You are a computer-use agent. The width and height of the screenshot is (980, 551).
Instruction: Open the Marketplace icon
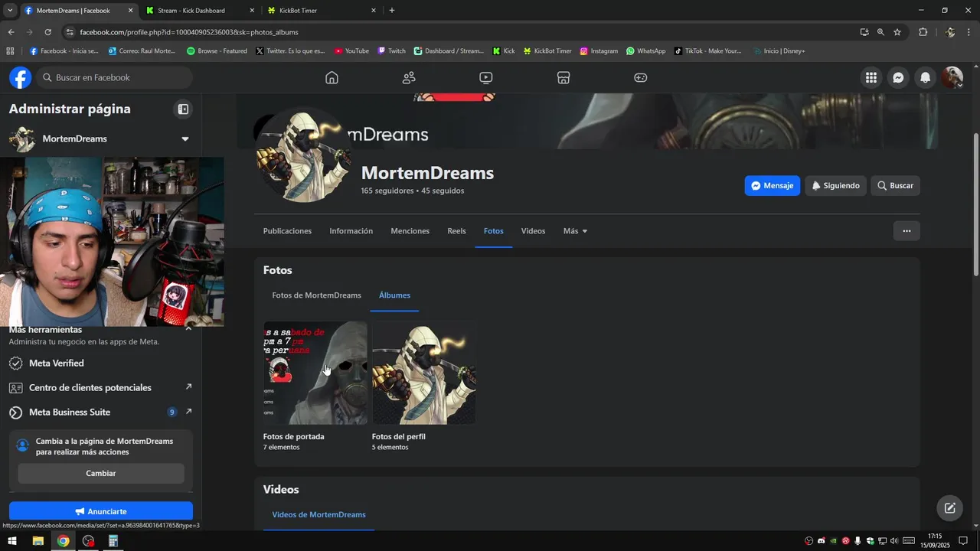[x=563, y=77]
